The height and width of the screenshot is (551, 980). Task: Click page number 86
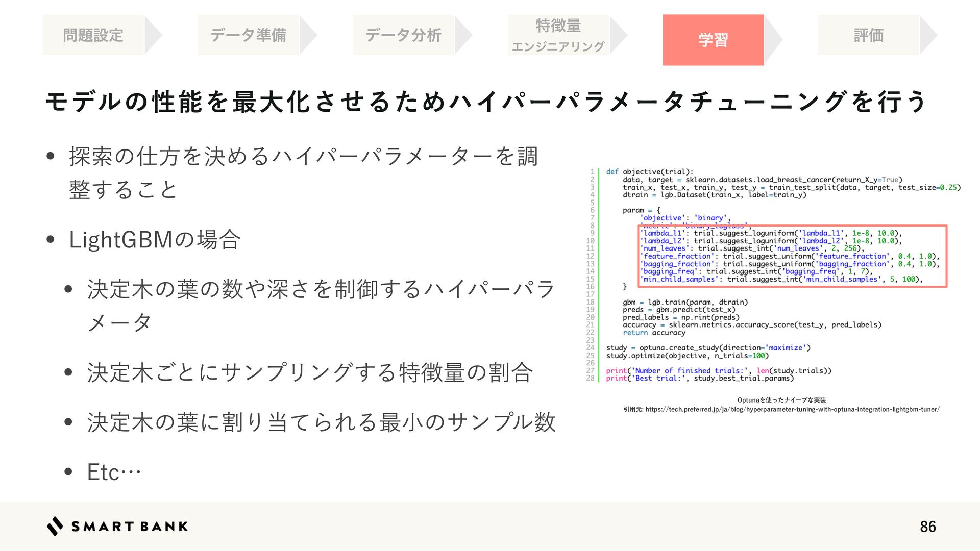[927, 527]
